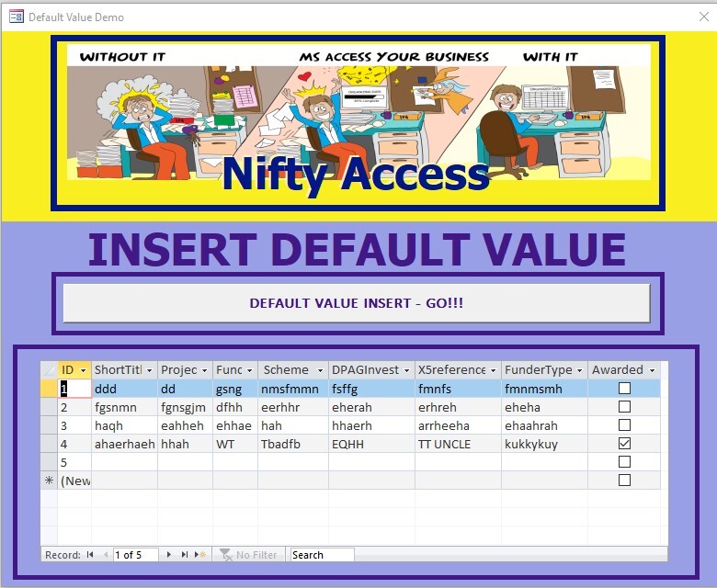This screenshot has width=717, height=588.
Task: Click the cell 'eherah'
Action: point(371,407)
